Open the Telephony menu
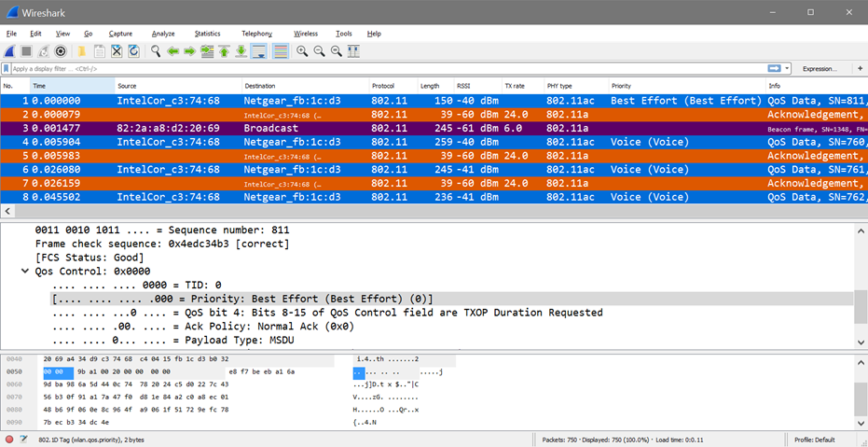This screenshot has width=868, height=447. tap(257, 34)
